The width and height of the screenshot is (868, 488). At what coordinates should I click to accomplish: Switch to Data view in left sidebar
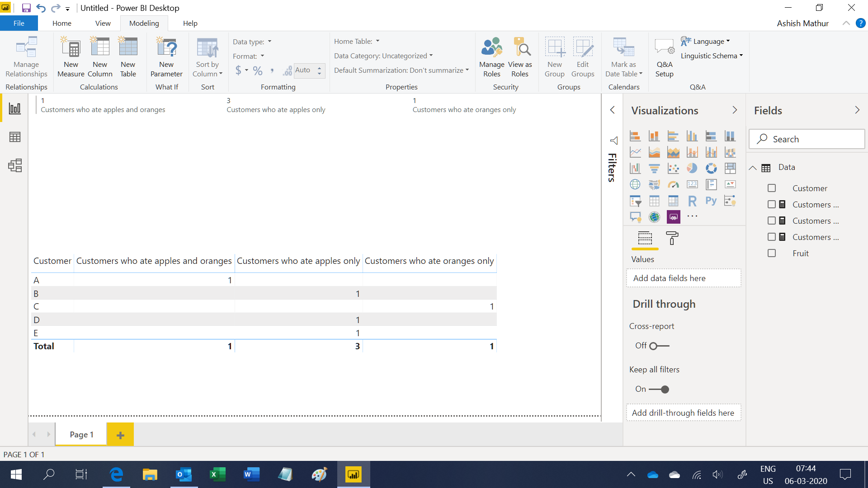point(15,137)
